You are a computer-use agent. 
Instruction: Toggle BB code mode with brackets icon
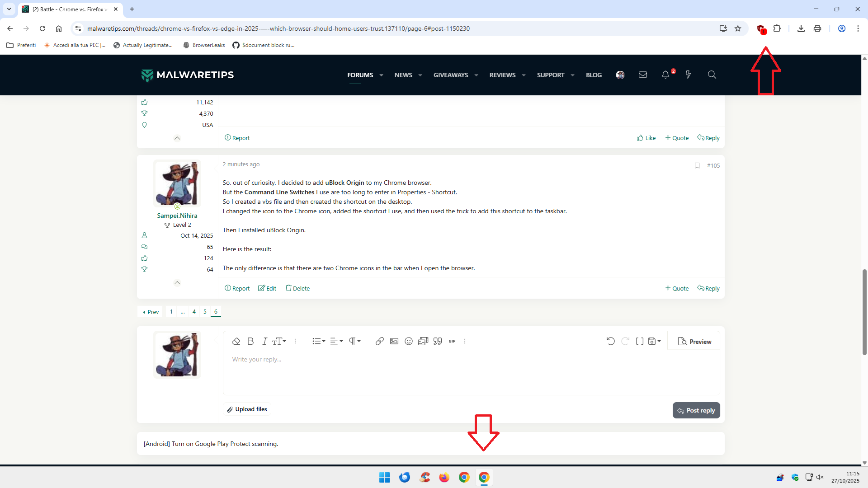coord(640,341)
